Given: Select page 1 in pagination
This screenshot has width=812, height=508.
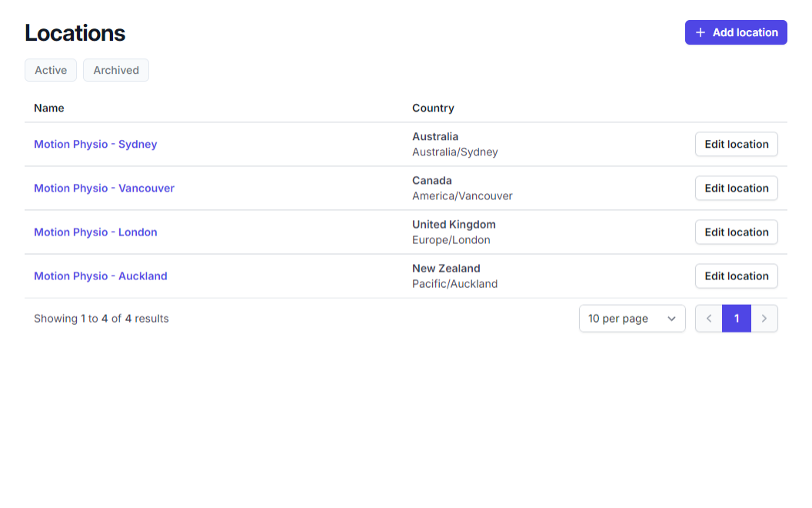Looking at the screenshot, I should coord(736,319).
